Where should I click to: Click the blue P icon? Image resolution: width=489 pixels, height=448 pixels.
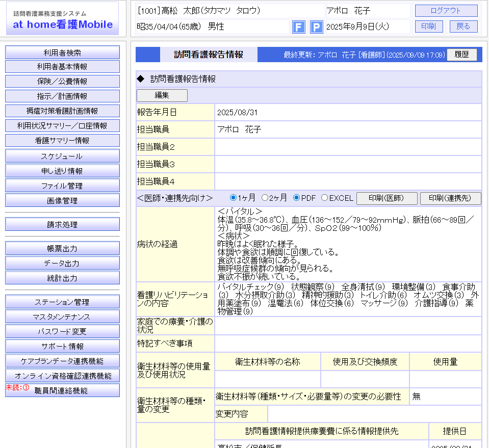[x=316, y=27]
